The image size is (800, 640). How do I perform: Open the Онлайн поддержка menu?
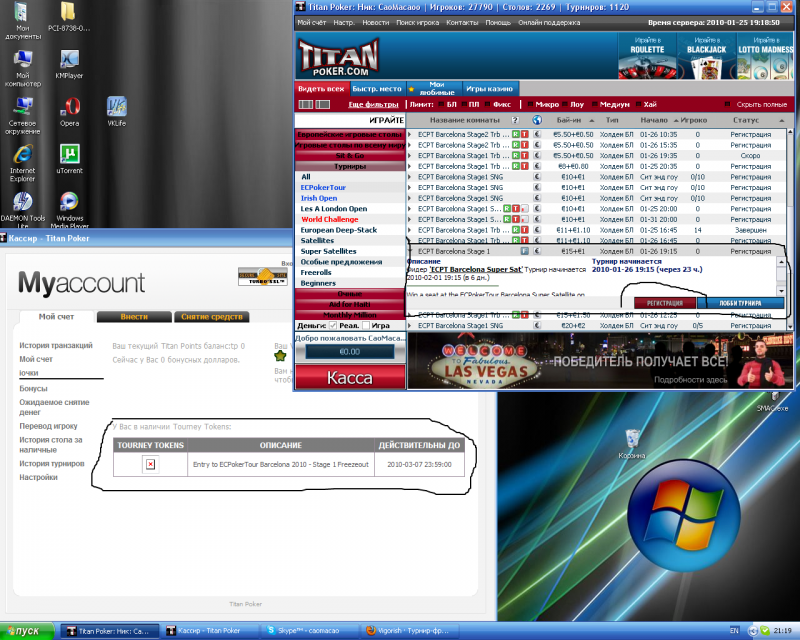pos(549,22)
